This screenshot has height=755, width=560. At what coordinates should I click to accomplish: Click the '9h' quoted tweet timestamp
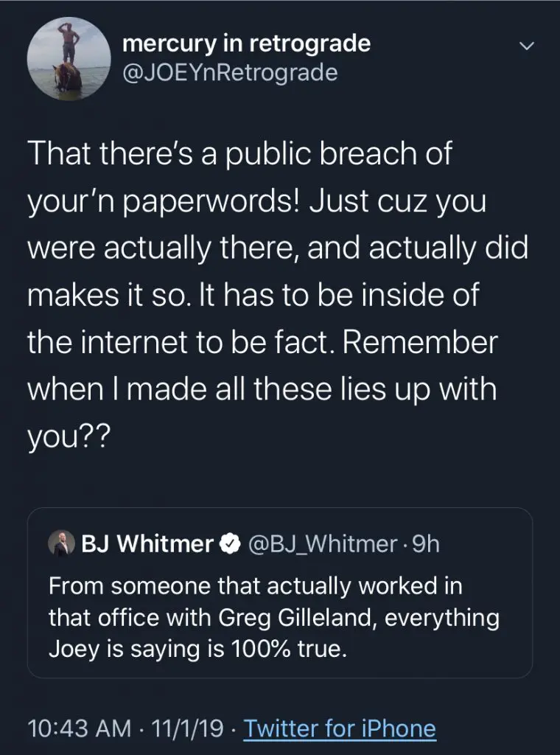click(x=425, y=544)
